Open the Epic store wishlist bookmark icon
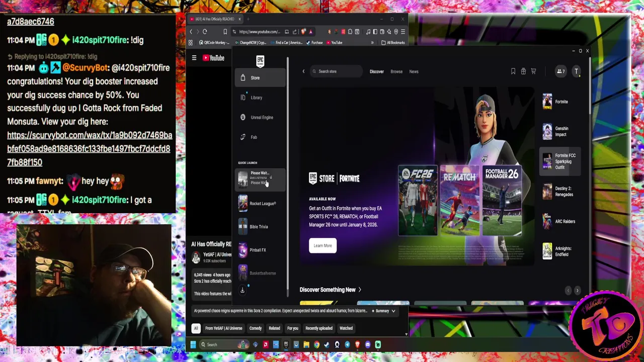 (x=513, y=71)
